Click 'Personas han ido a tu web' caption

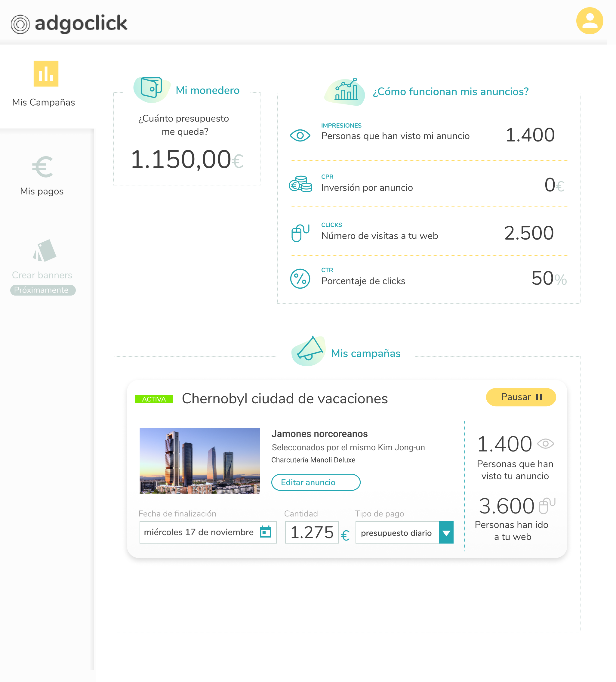click(512, 531)
